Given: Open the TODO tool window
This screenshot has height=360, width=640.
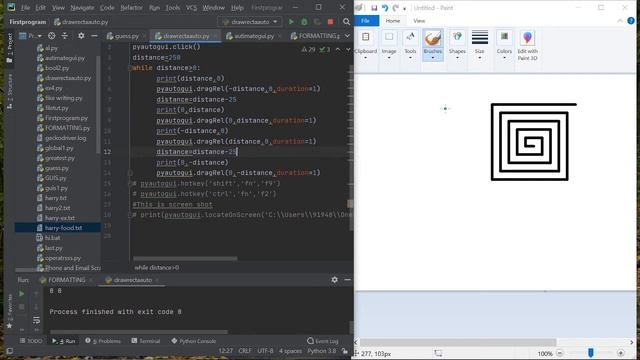Looking at the screenshot, I should [x=31, y=341].
